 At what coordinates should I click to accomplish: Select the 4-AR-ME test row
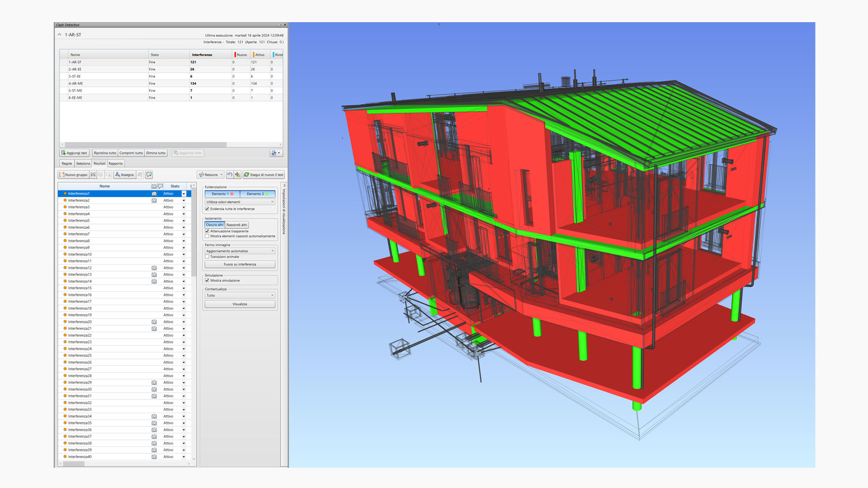coord(76,83)
